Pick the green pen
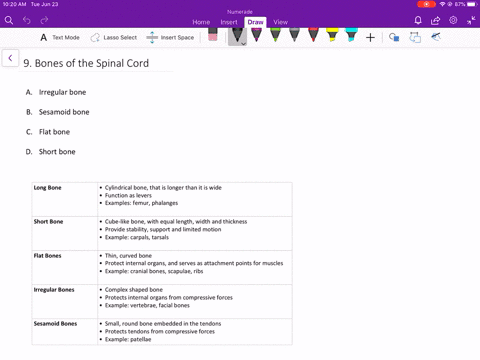This screenshot has width=480, height=360. tap(275, 35)
